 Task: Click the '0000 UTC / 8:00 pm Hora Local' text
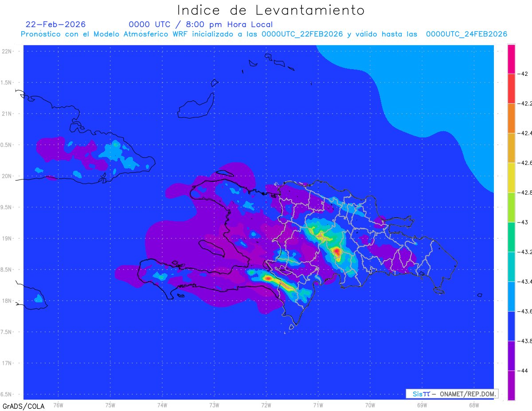point(201,25)
